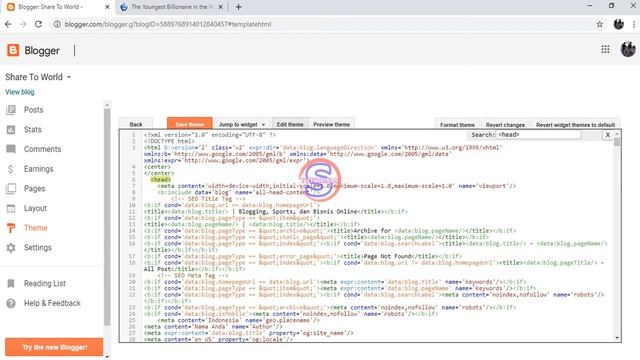The width and height of the screenshot is (640, 360).
Task: Switch to Blogger Share To World tab
Action: (x=57, y=7)
